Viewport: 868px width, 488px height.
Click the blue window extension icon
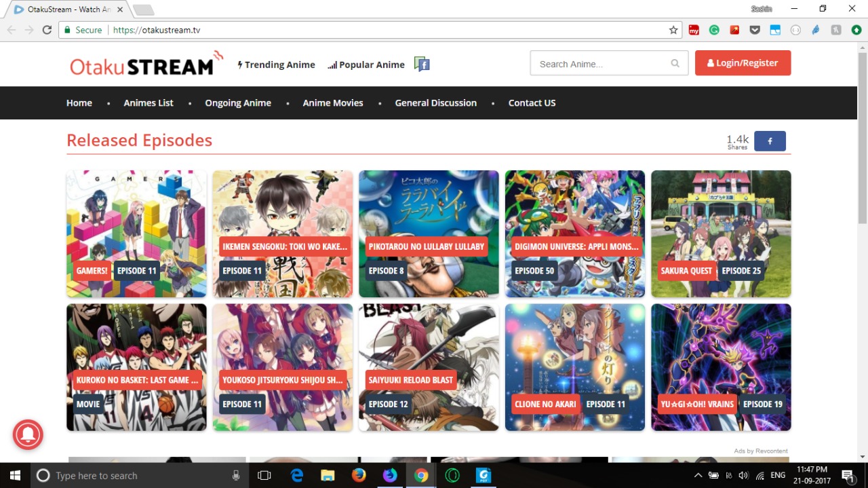(x=775, y=30)
